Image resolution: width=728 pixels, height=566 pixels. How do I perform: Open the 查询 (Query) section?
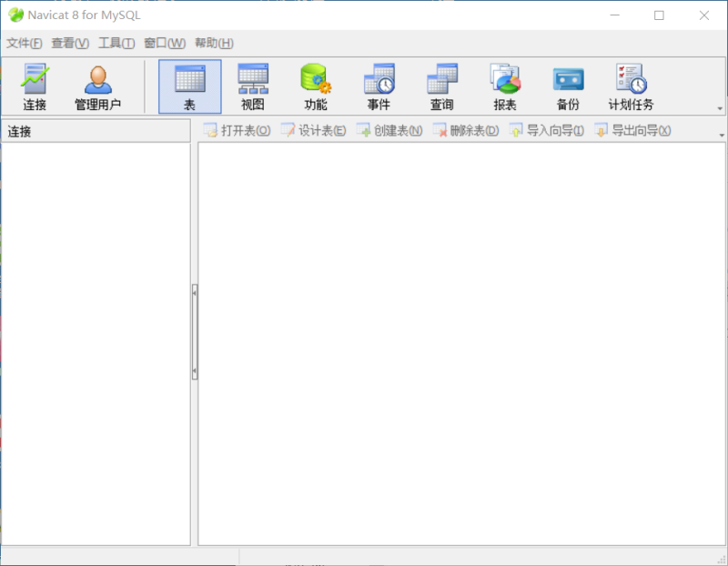click(x=442, y=86)
